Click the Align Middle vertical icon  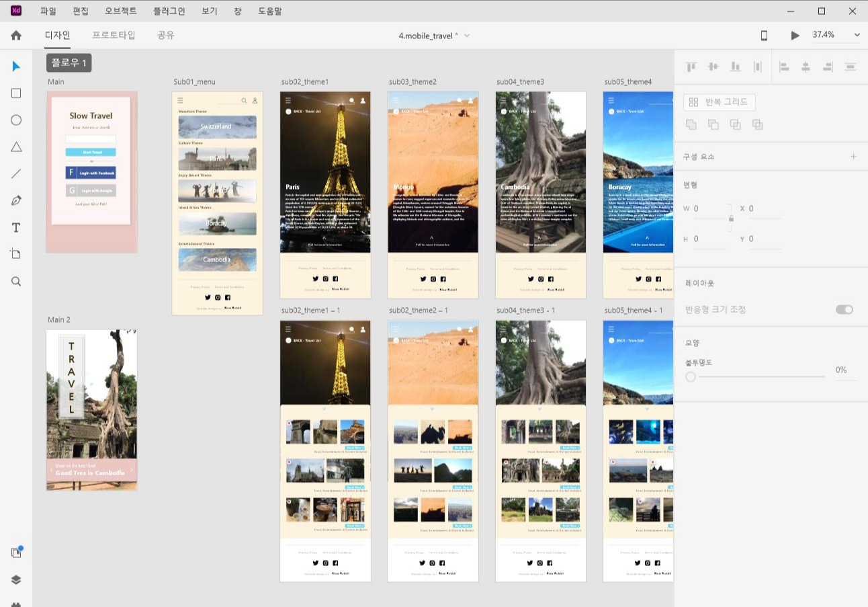(713, 67)
